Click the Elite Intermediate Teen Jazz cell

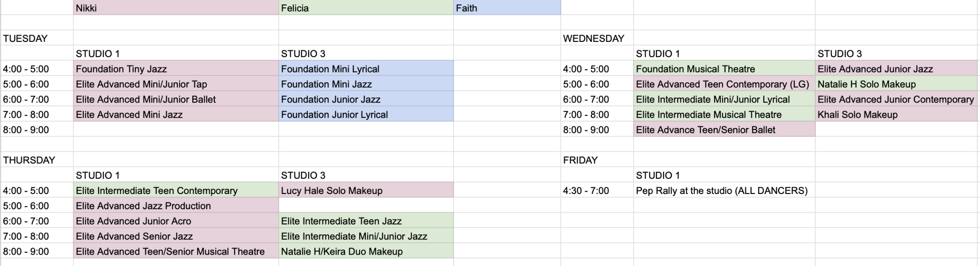tap(366, 221)
